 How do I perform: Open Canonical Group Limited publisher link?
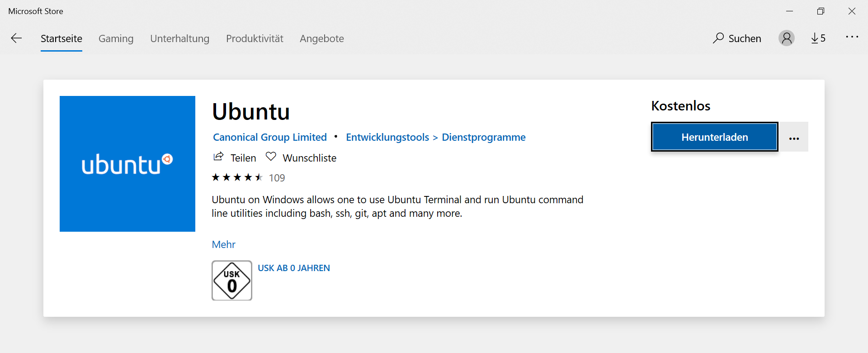pos(270,137)
